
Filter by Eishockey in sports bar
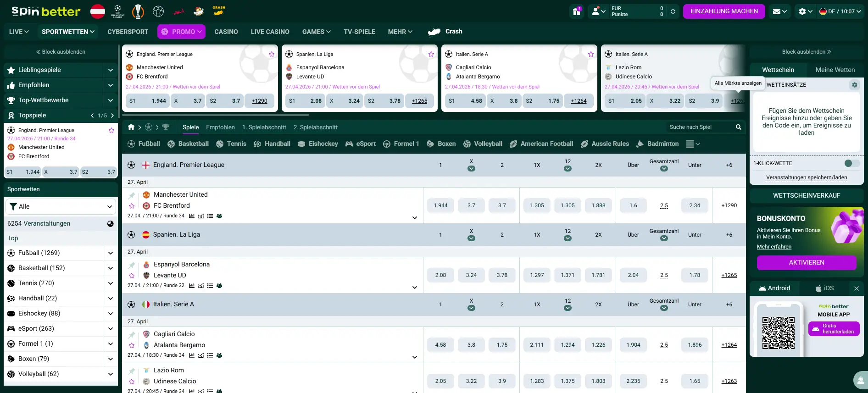click(318, 144)
